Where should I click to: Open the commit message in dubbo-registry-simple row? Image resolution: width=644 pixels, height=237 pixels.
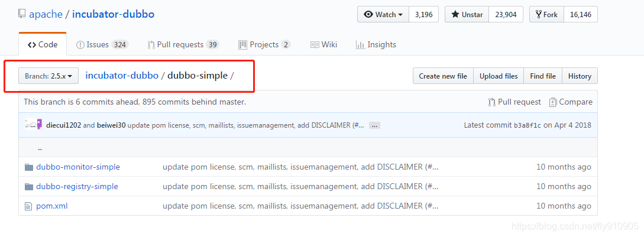click(300, 187)
